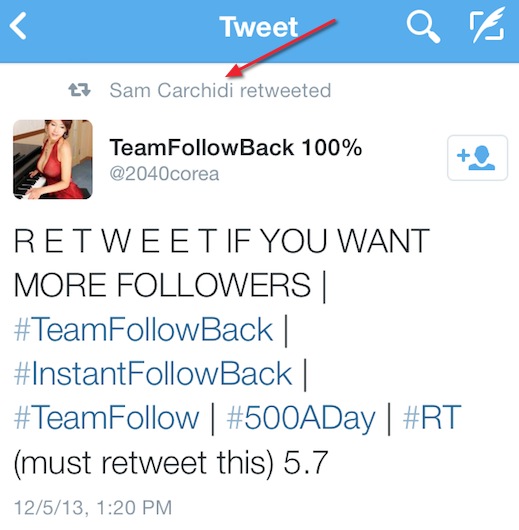
Task: Click the retweet arrows icon beside Sam Carchidi
Action: 79,90
